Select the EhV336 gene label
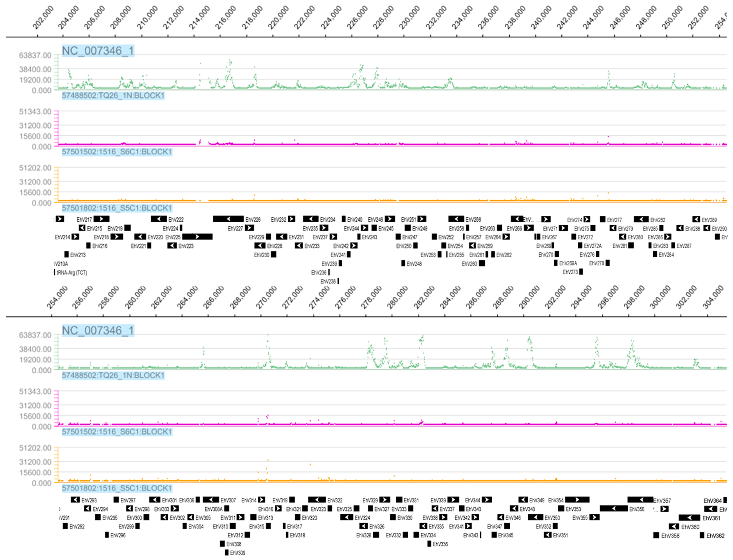The height and width of the screenshot is (560, 733). (440, 544)
